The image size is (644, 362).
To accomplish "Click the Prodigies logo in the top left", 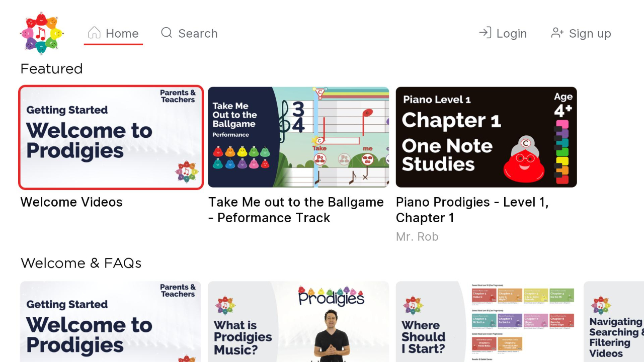I will [42, 32].
